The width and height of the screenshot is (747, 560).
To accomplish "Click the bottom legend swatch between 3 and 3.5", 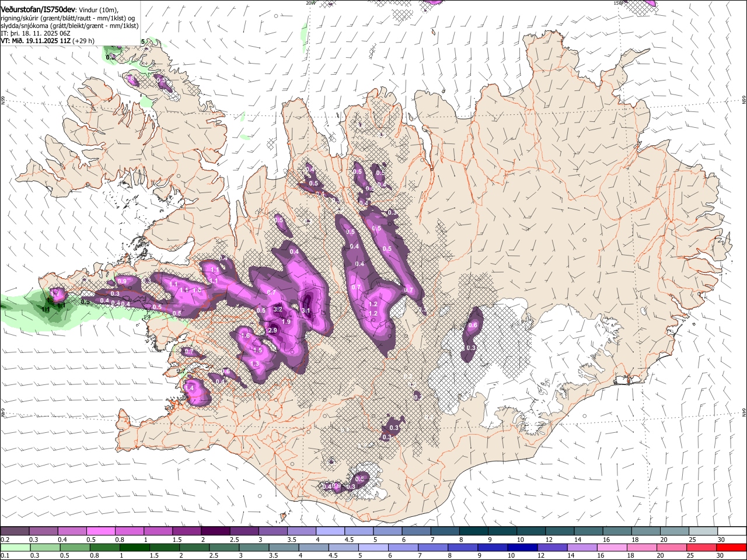I will pyautogui.click(x=253, y=547).
